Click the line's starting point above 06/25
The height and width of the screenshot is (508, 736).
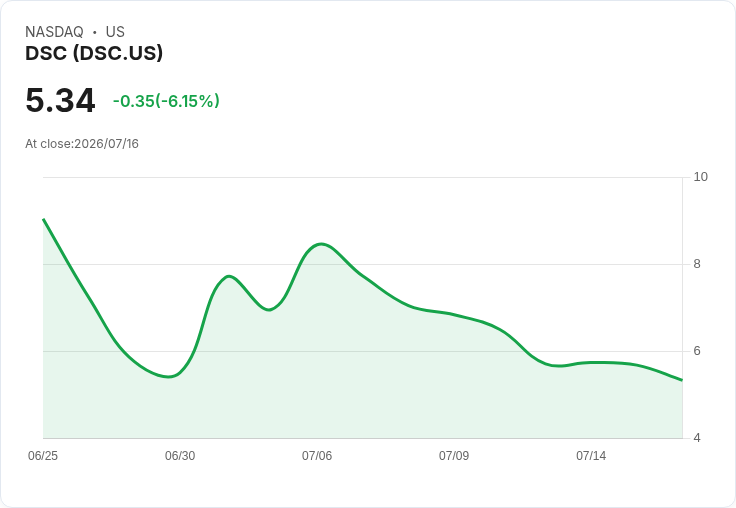pyautogui.click(x=43, y=219)
